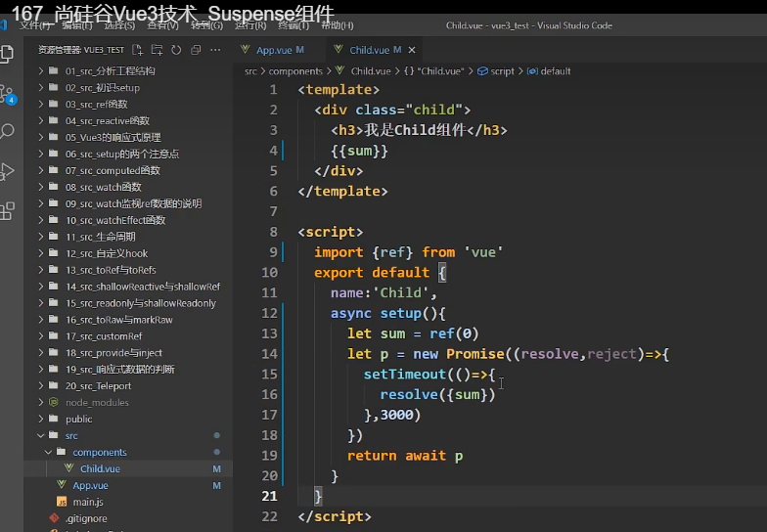The height and width of the screenshot is (532, 767).
Task: Close the Child.vue editor tab
Action: tap(412, 50)
